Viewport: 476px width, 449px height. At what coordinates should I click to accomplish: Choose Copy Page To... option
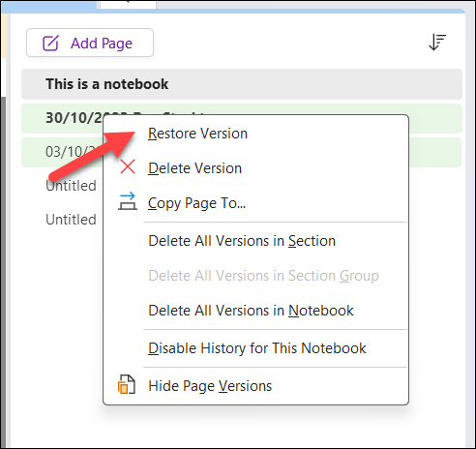coord(255,203)
